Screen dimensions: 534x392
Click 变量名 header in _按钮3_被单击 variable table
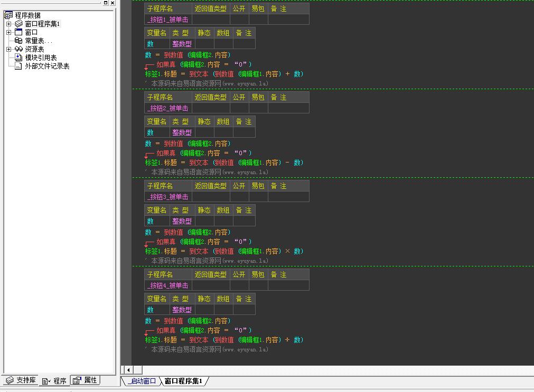pyautogui.click(x=157, y=211)
